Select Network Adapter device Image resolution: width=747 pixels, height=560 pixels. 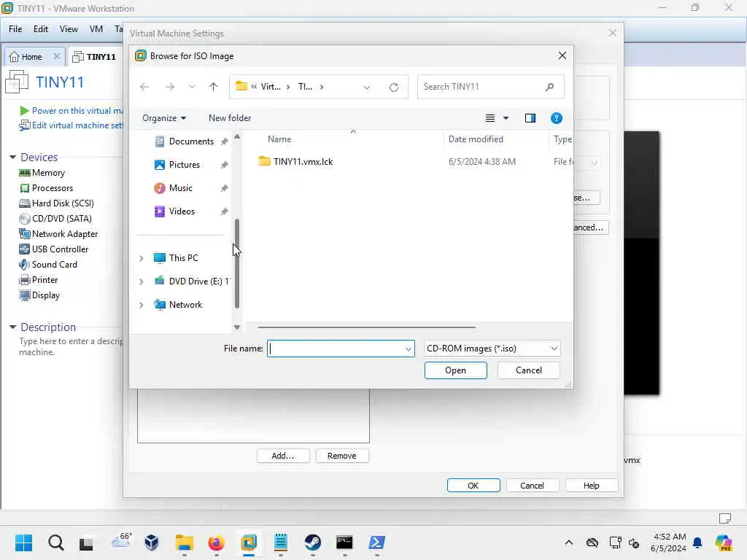(x=58, y=234)
